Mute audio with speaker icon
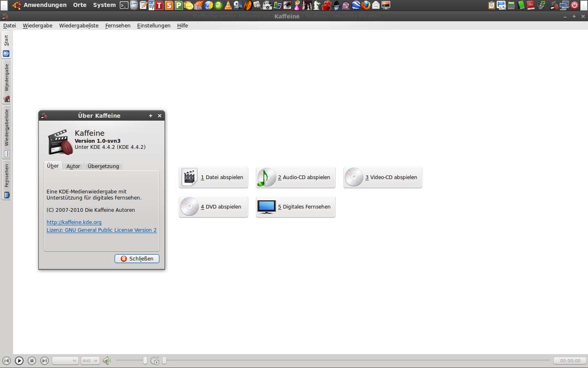 107,361
